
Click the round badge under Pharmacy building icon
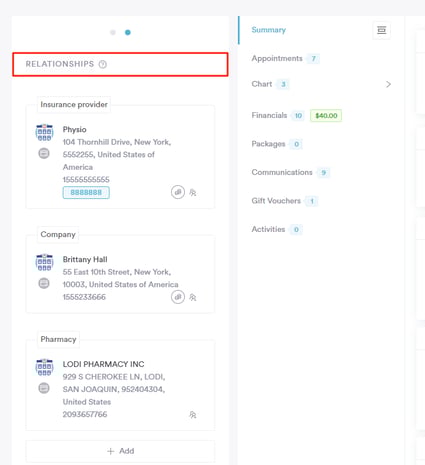(44, 388)
